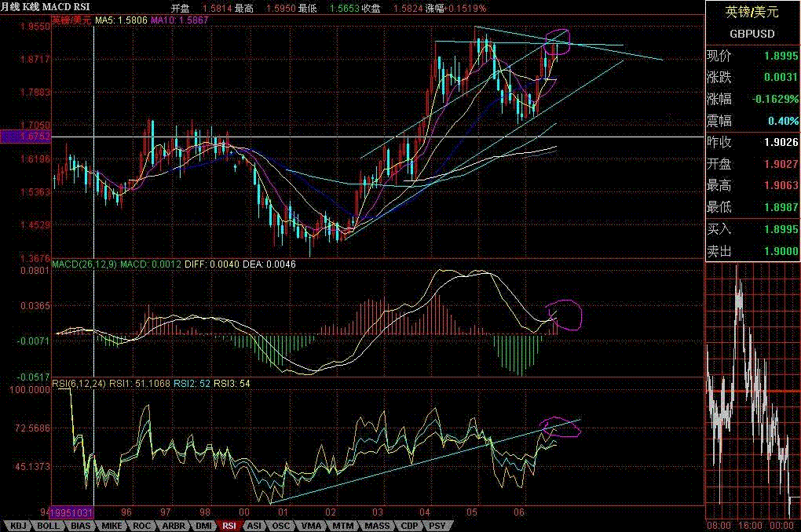Select the OSC indicator tab

tap(281, 525)
